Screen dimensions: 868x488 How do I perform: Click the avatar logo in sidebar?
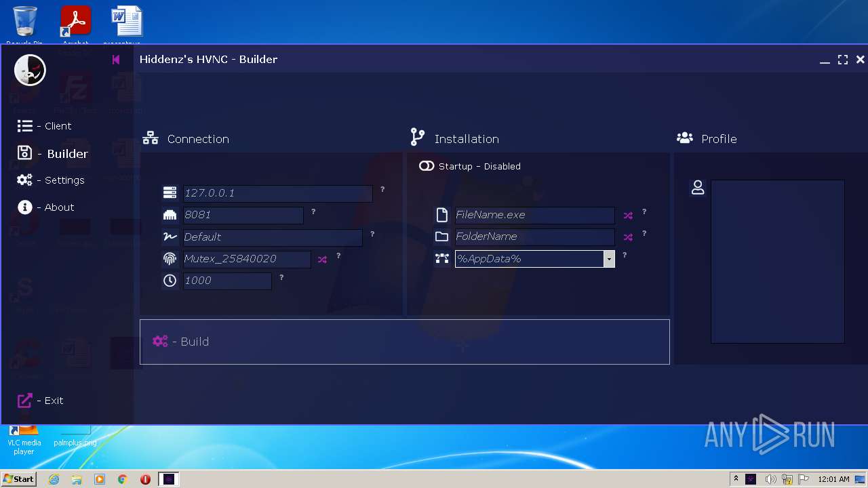[x=30, y=70]
